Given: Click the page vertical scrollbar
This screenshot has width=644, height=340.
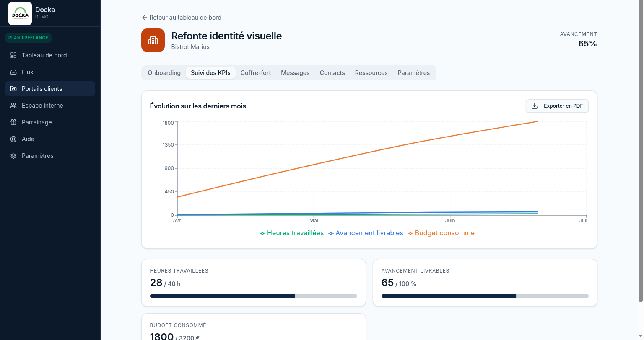Looking at the screenshot, I should (x=641, y=151).
